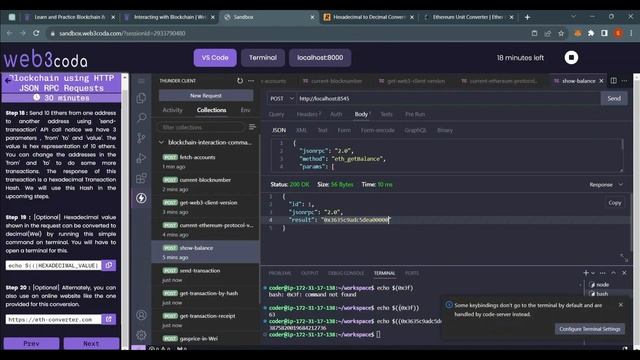Open the collections filter menu icon
Image resolution: width=640 pixels, height=360 pixels.
[x=252, y=127]
